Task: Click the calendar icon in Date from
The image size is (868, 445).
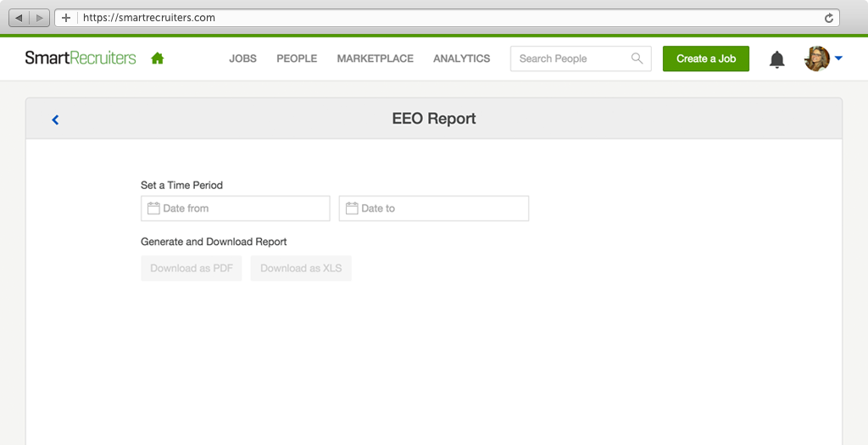Action: point(153,209)
